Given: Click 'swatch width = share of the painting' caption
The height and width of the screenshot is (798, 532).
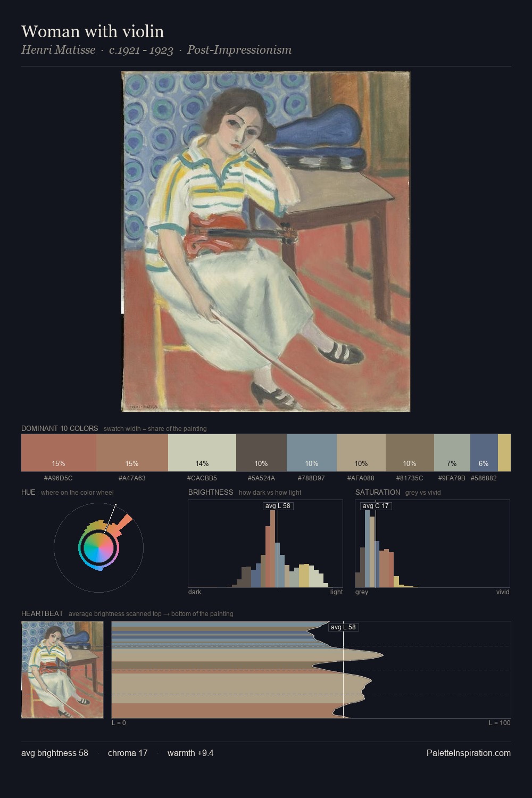Looking at the screenshot, I should (155, 429).
